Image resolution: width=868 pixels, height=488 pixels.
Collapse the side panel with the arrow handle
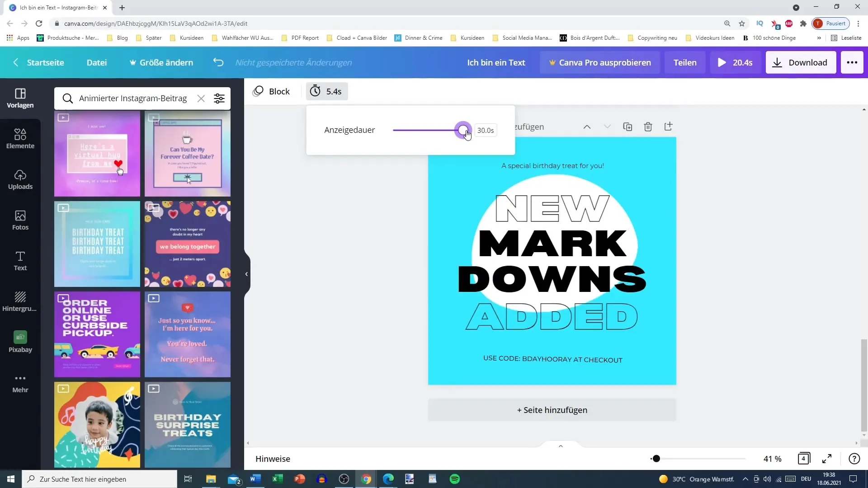point(246,274)
